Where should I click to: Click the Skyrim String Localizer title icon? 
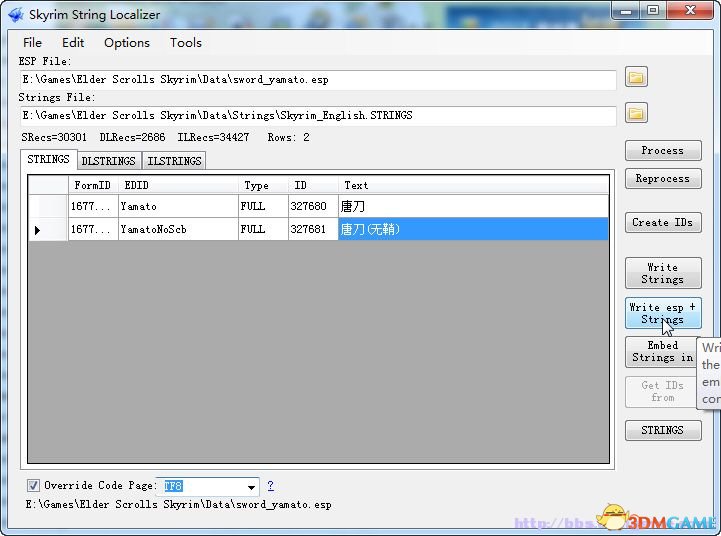pyautogui.click(x=15, y=15)
